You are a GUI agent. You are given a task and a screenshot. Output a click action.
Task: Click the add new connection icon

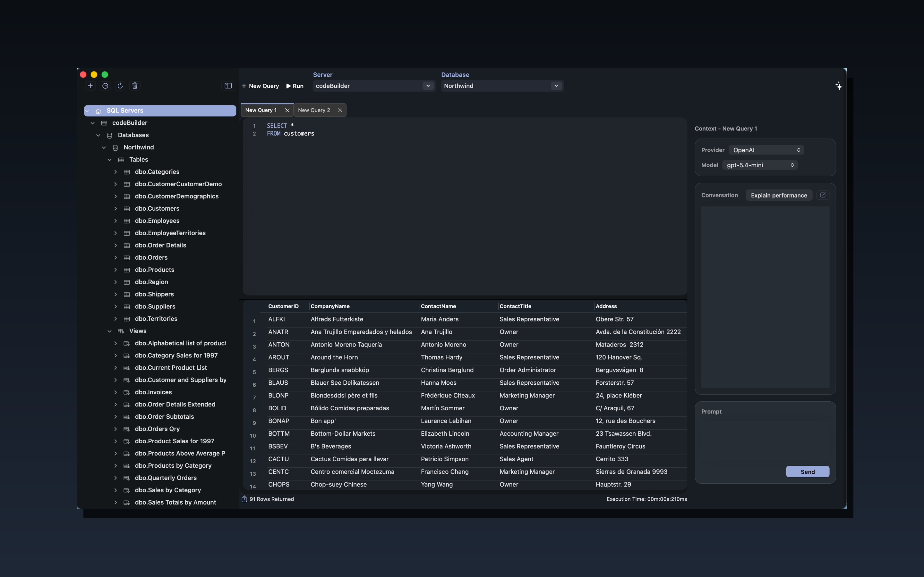tap(90, 86)
